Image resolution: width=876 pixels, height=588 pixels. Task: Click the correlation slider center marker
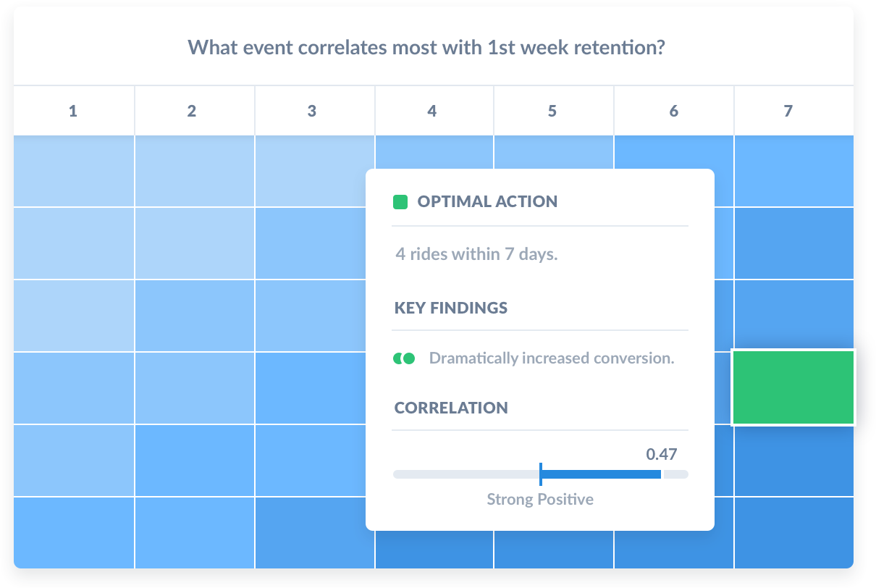pyautogui.click(x=541, y=474)
